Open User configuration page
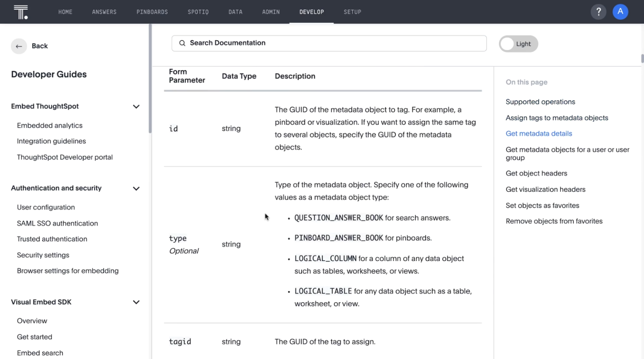Screen dimensions: 644x359 pos(46,207)
